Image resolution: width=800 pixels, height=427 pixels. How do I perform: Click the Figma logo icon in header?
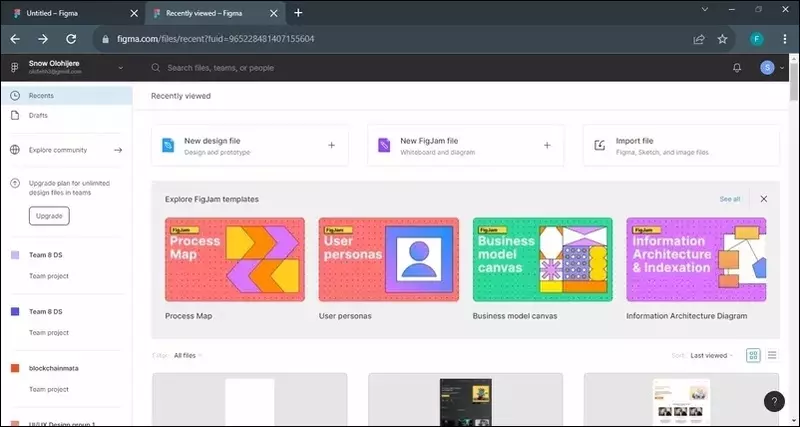[x=15, y=67]
